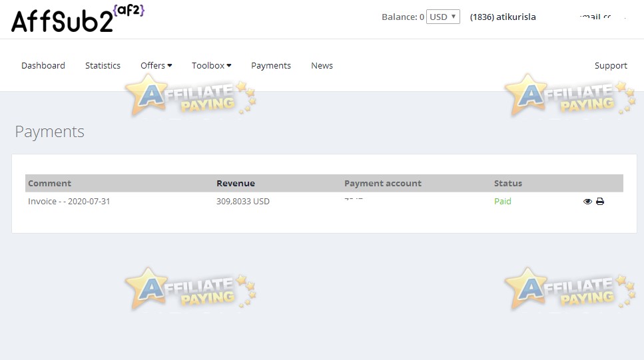
Task: Print the 2020-07-31 invoice via printer icon
Action: tap(600, 202)
